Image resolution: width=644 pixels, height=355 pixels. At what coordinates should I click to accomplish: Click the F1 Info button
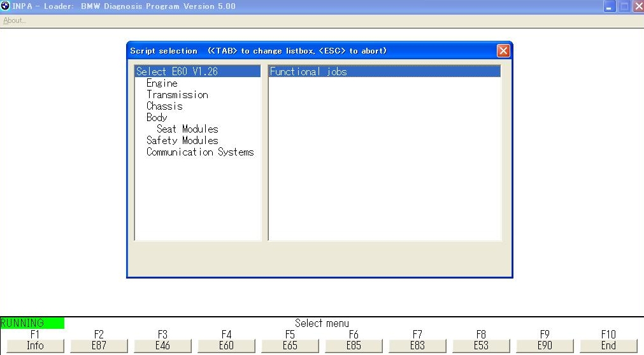35,345
